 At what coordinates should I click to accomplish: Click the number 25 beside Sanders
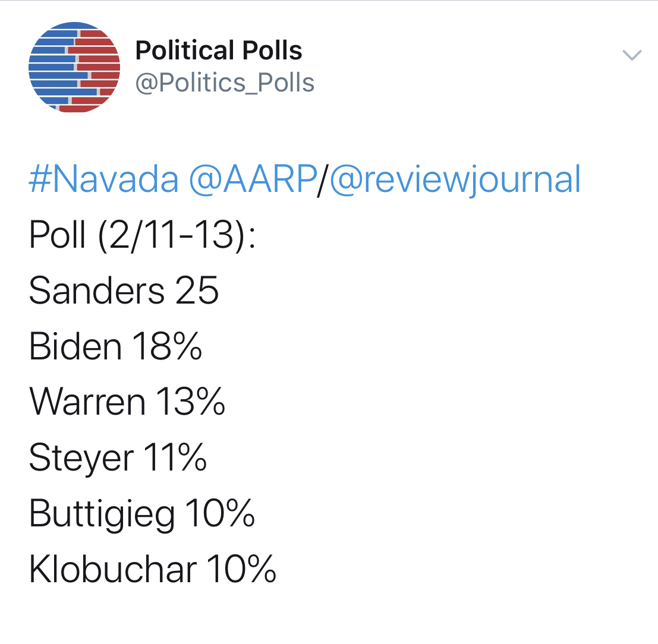(x=197, y=291)
